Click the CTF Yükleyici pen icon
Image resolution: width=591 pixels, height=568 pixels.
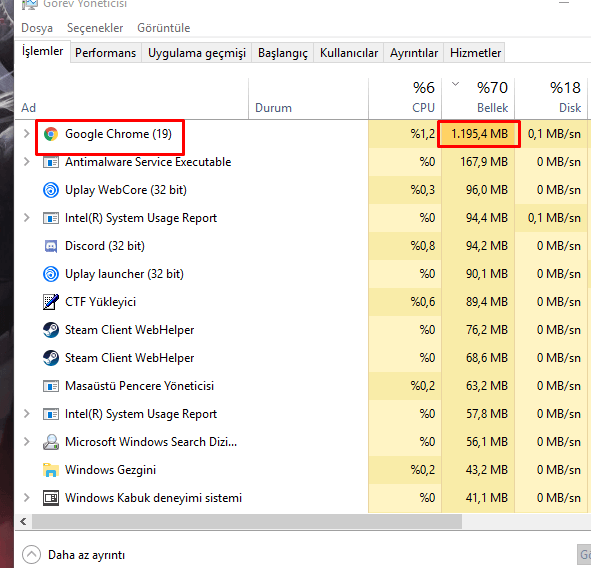51,302
